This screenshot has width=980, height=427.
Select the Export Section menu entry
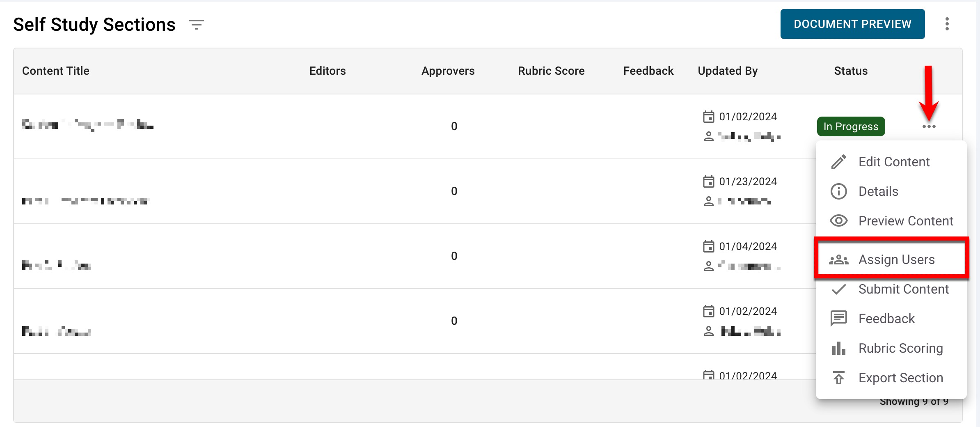900,378
